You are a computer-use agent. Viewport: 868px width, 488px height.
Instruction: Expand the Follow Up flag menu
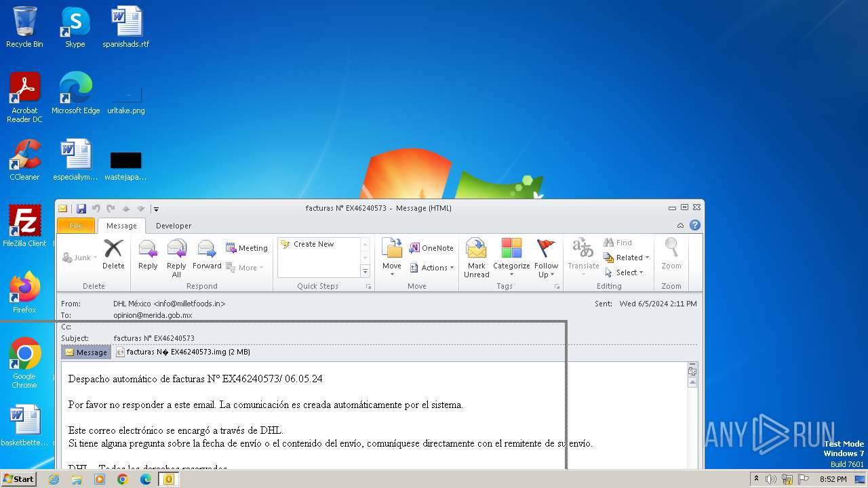546,258
